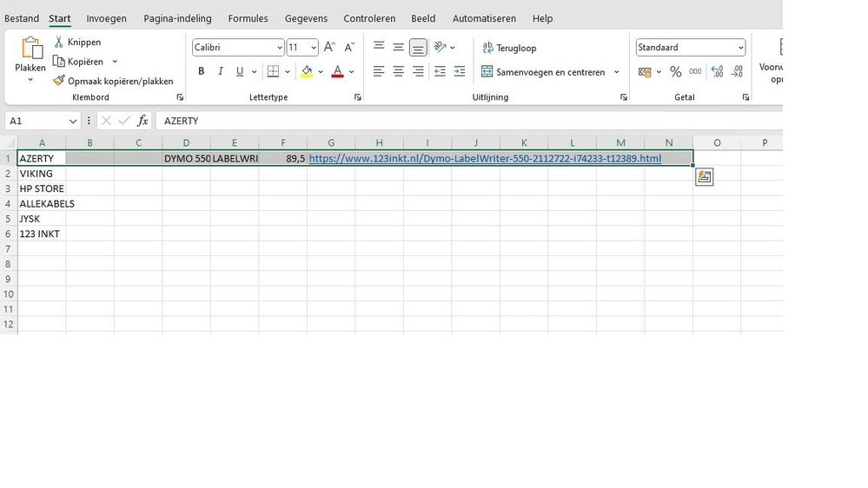This screenshot has width=868, height=488.
Task: Apply thousands separator style
Action: 695,72
